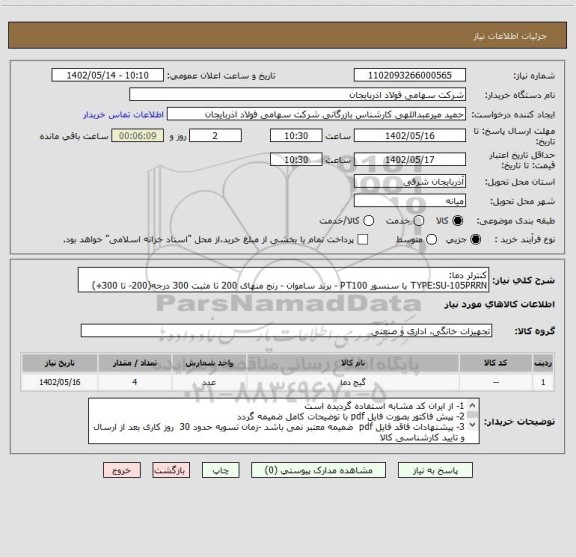Click the گروه کالا field
The width and height of the screenshot is (576, 557).
click(287, 331)
